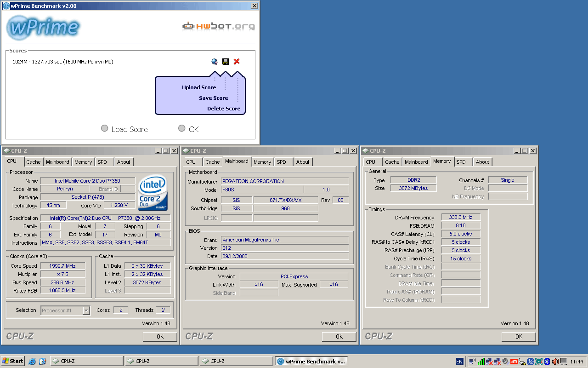Screen dimensions: 588x368
Task: Select the OK radio button in wPrime
Action: pyautogui.click(x=182, y=128)
